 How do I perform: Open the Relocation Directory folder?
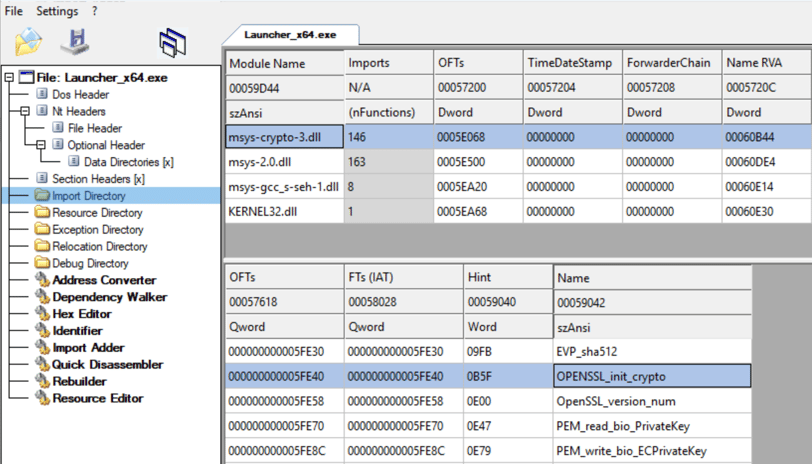coord(99,246)
